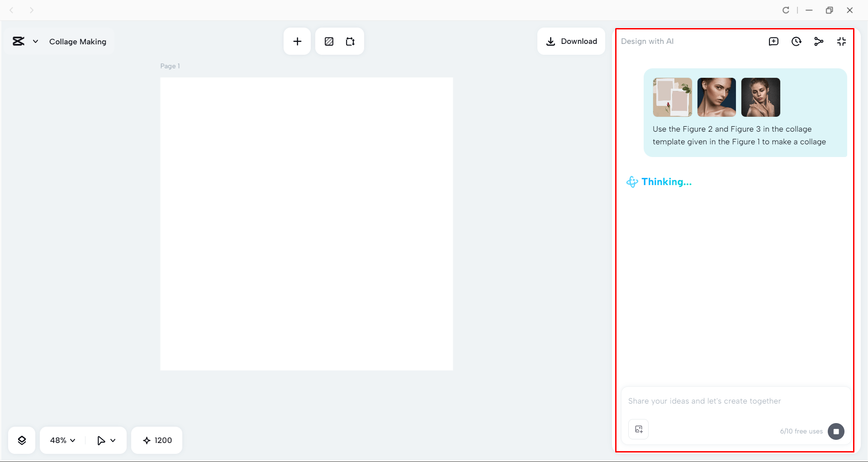The height and width of the screenshot is (462, 868).
Task: Click the Download button
Action: point(571,41)
